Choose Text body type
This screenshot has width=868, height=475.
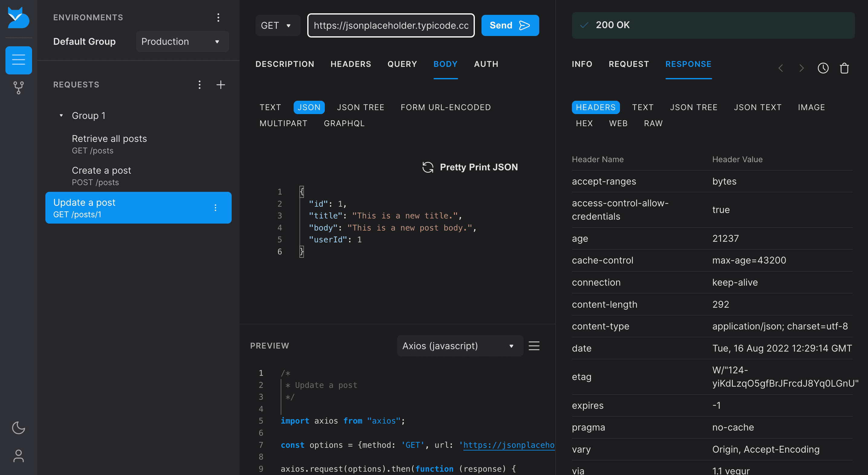[270, 107]
